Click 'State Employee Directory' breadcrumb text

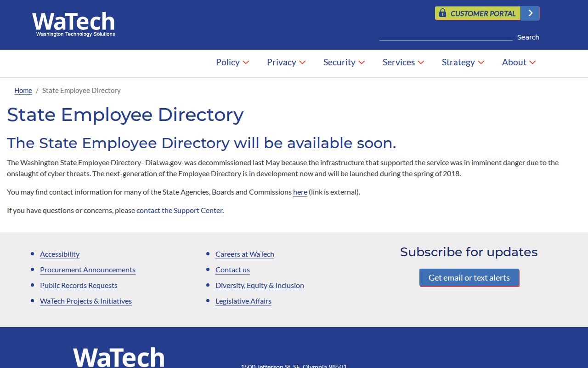(x=81, y=91)
